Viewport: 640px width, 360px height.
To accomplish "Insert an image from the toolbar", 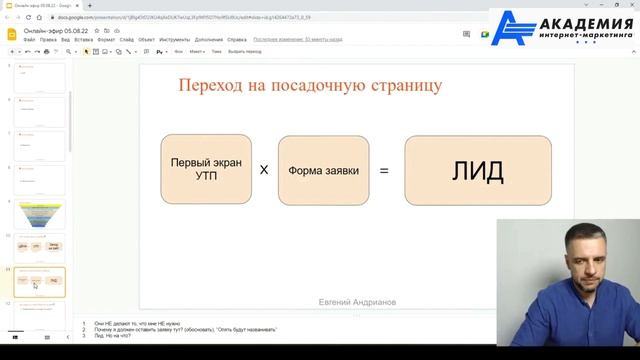I will click(105, 52).
